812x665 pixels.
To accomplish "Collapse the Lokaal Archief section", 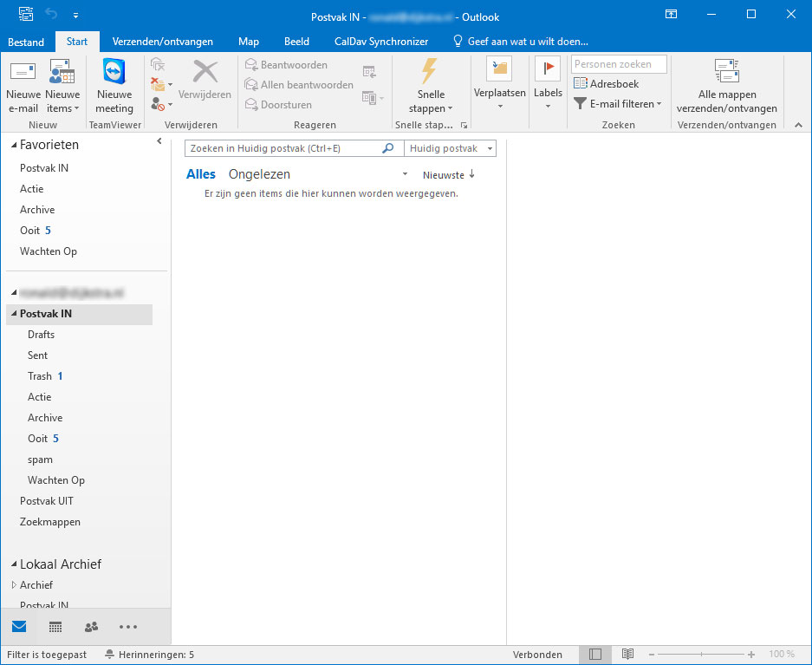I will point(14,564).
